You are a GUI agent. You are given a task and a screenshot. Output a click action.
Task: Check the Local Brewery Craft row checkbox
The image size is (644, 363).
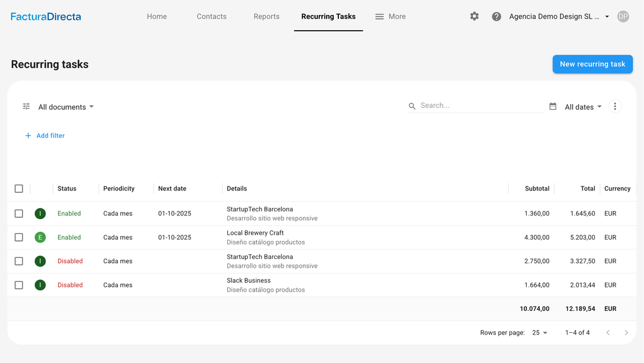19,238
